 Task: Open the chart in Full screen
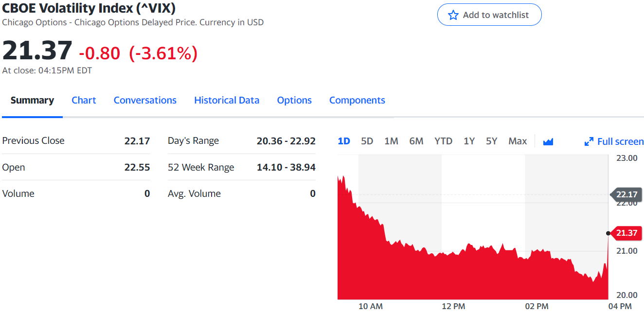pyautogui.click(x=614, y=141)
